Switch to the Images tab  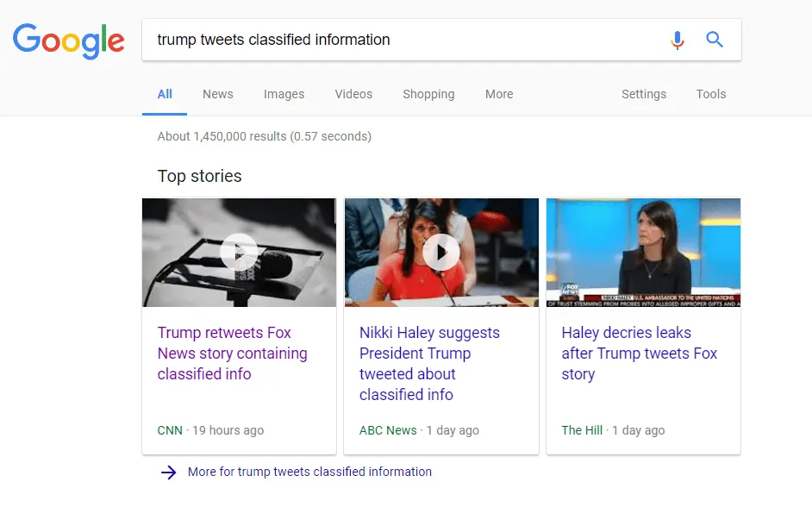[284, 94]
